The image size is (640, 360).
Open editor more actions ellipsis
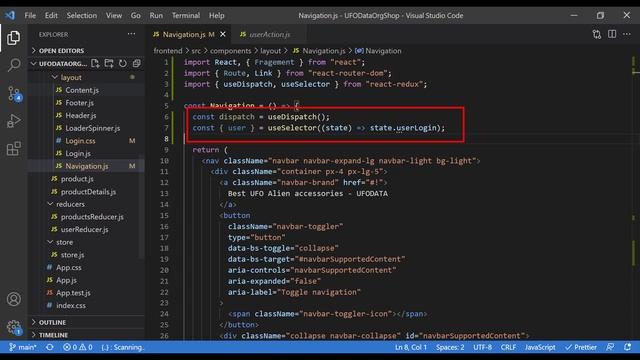click(627, 34)
